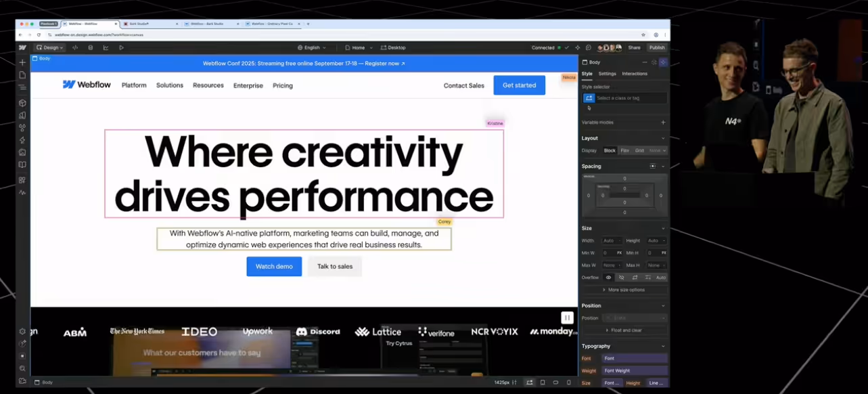Open the analytics chart icon in top bar

pyautogui.click(x=106, y=47)
